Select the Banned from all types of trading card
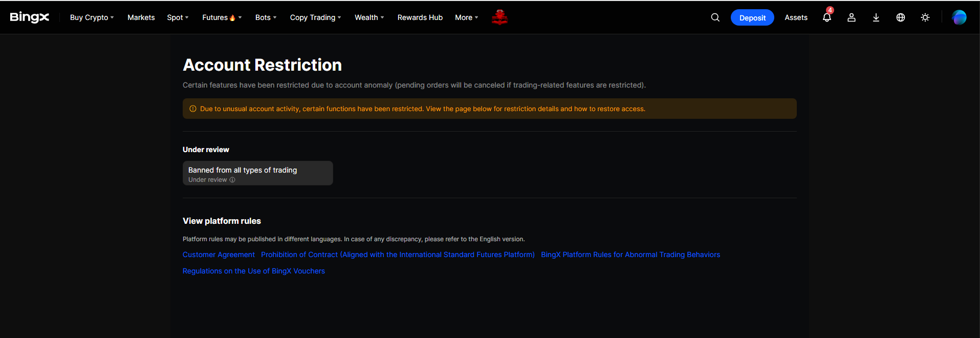 click(258, 173)
